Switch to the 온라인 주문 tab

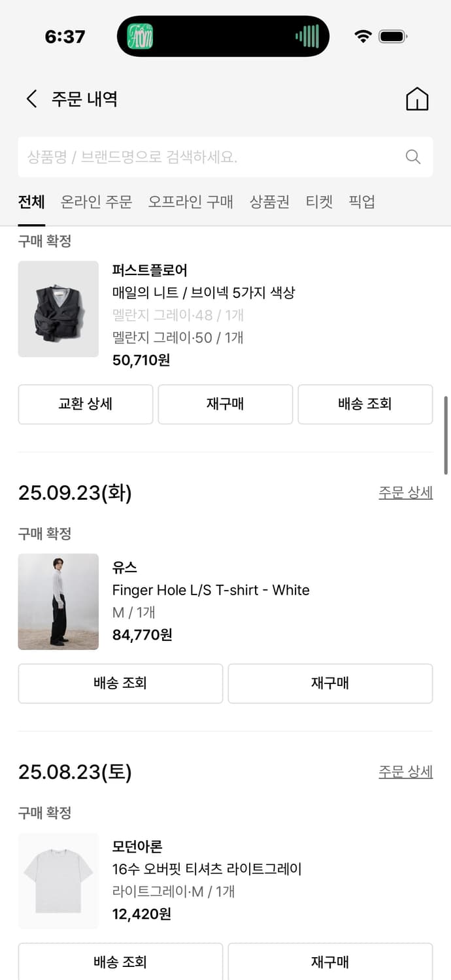(x=95, y=203)
